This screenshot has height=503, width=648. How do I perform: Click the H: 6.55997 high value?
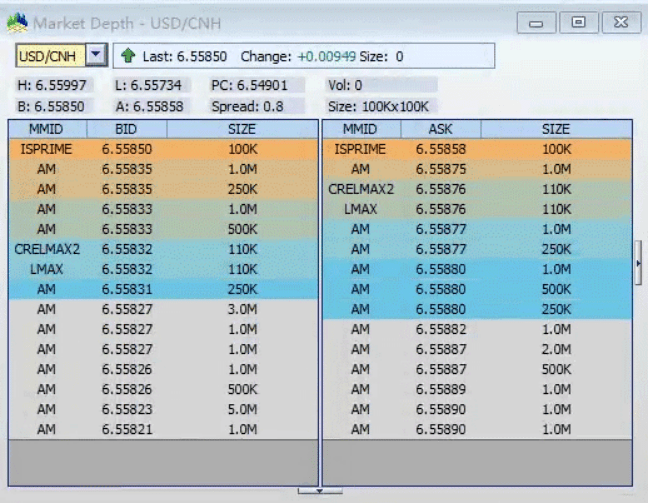(52, 86)
